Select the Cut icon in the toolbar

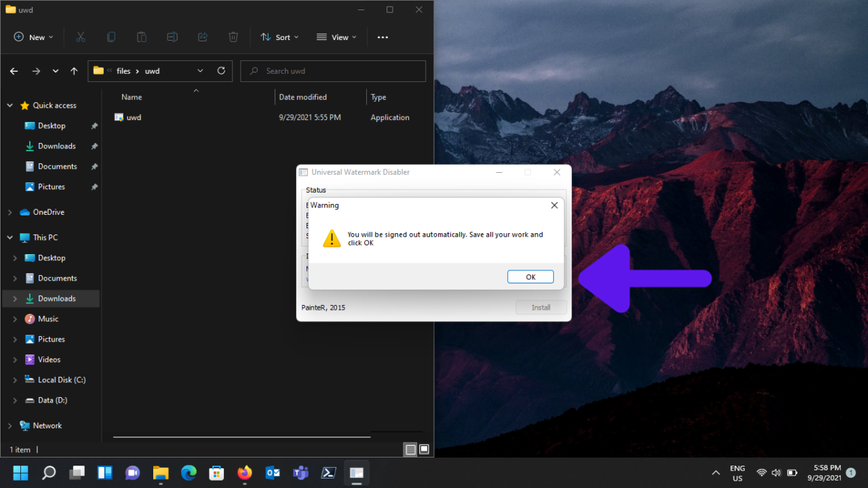coord(80,37)
